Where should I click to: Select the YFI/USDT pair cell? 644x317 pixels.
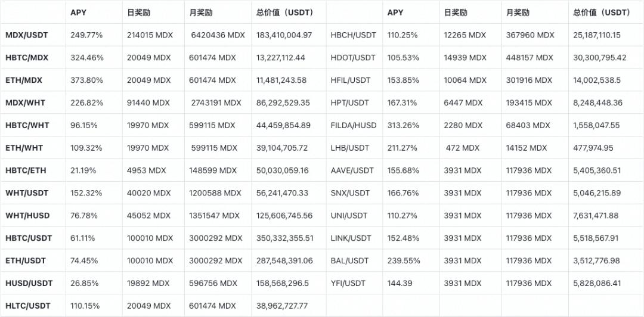click(348, 283)
